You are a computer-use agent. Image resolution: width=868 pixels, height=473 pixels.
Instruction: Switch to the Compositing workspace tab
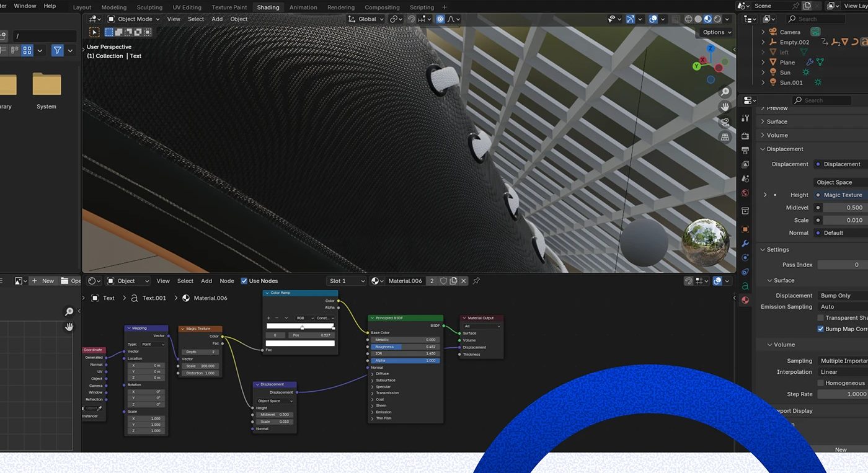point(382,7)
